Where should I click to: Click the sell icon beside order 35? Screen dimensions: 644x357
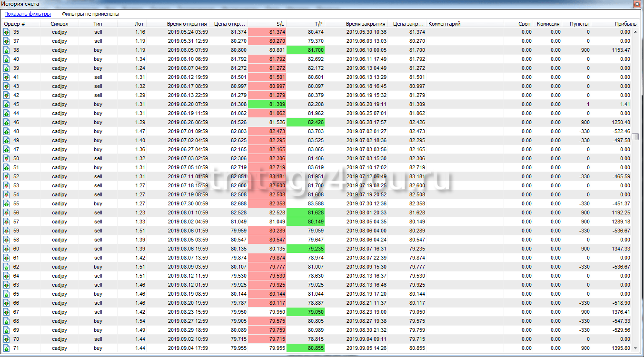(x=7, y=32)
